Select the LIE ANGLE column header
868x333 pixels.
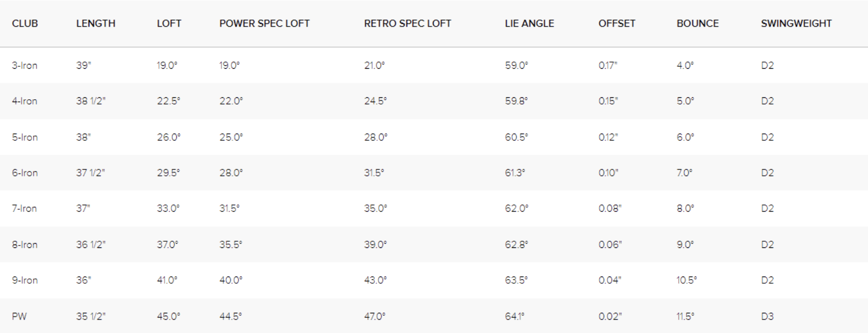(x=529, y=24)
